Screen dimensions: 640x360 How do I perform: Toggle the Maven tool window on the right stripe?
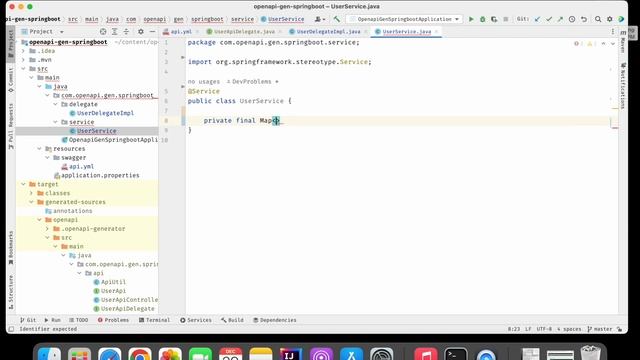[x=623, y=42]
